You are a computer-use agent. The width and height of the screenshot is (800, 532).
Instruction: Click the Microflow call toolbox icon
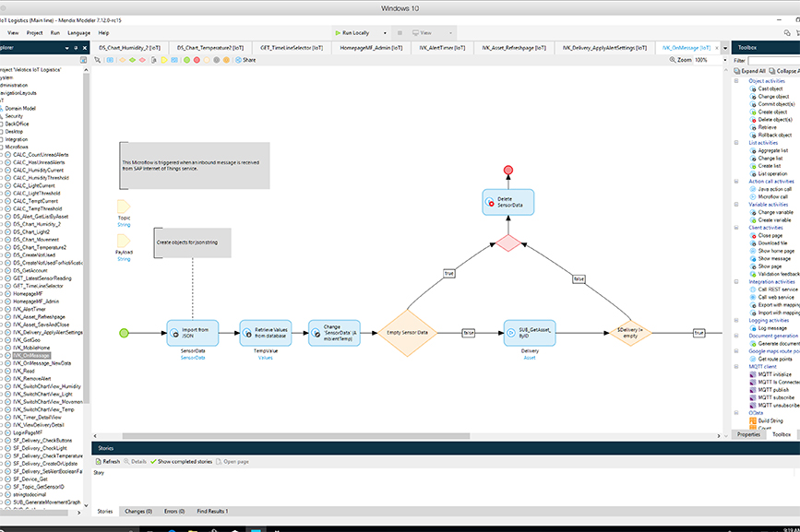click(753, 196)
